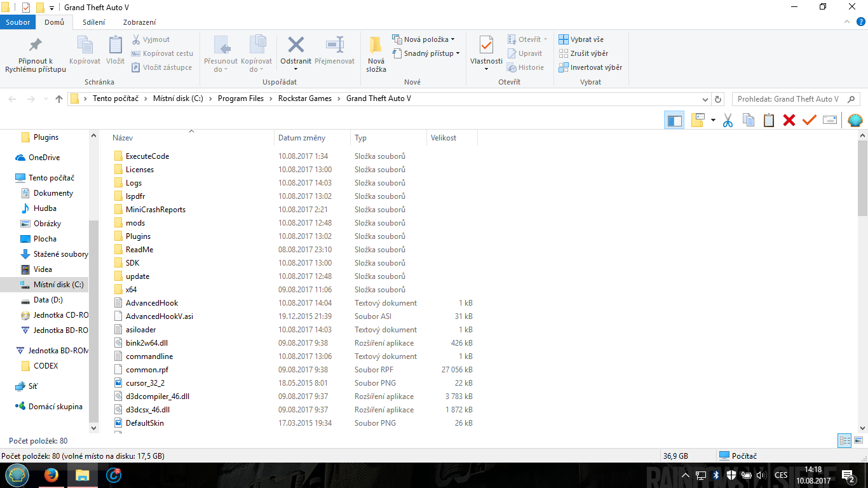The image size is (868, 488).
Task: Open the Action Center notifications icon
Action: [848, 475]
